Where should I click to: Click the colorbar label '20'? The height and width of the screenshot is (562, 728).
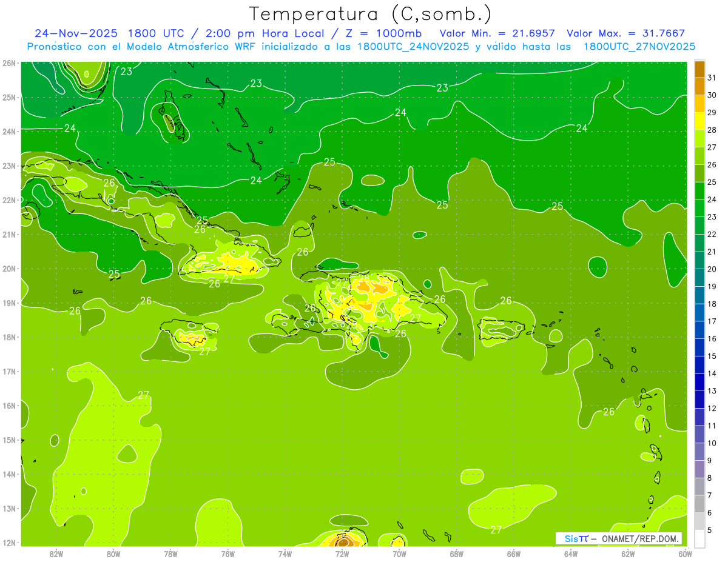(712, 269)
